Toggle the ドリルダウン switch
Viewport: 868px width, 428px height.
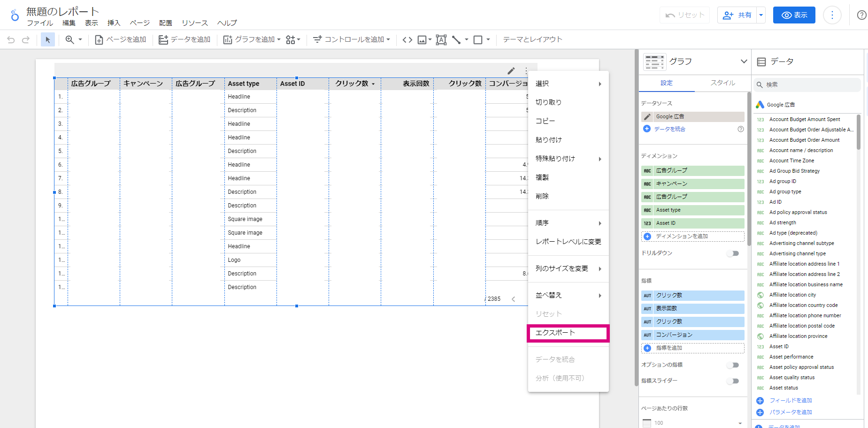pos(733,253)
